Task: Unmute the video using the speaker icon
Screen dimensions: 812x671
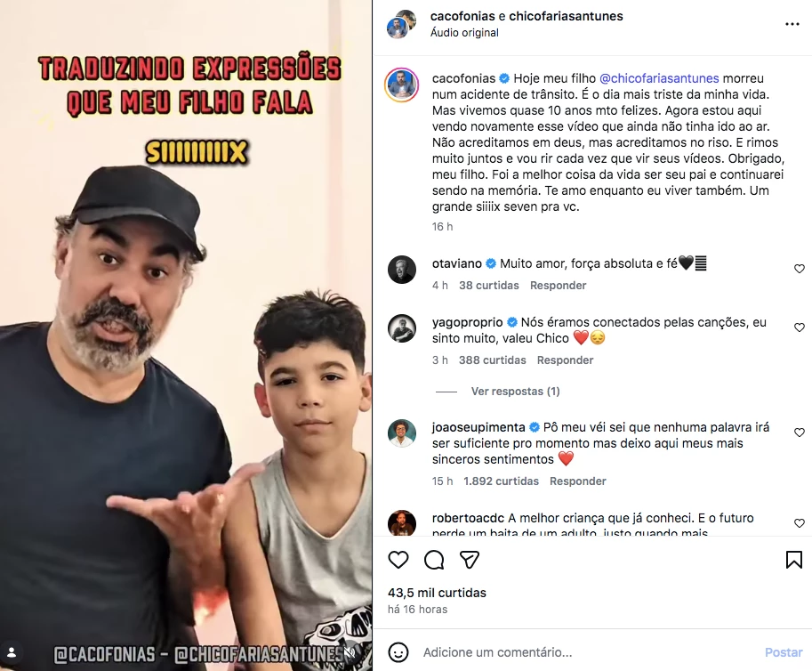Action: (350, 651)
